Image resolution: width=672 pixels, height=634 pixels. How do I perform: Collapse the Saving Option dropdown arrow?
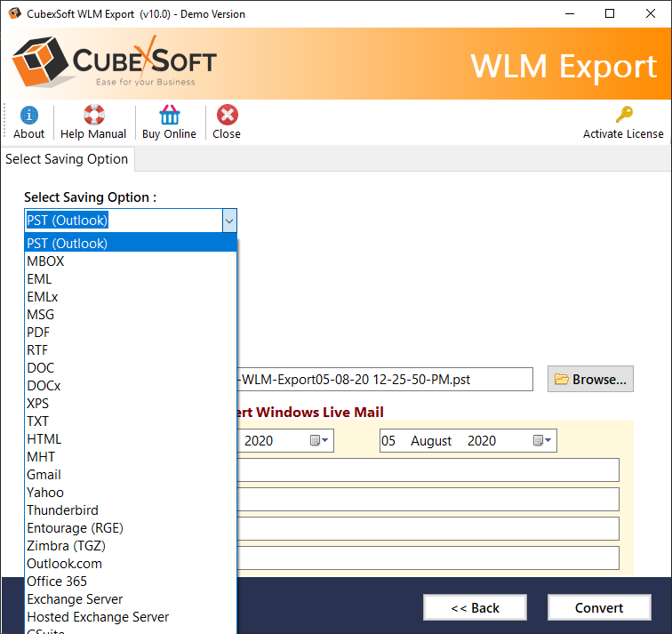click(x=228, y=221)
